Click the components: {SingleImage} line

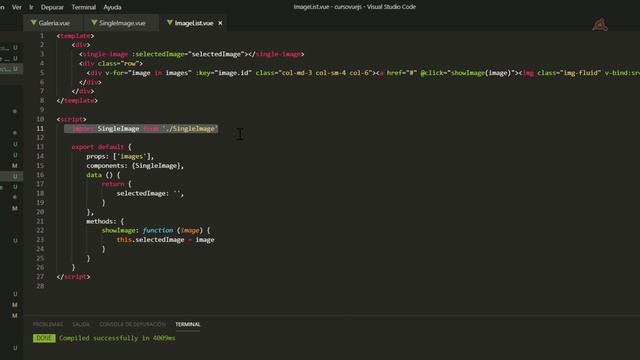coord(135,166)
